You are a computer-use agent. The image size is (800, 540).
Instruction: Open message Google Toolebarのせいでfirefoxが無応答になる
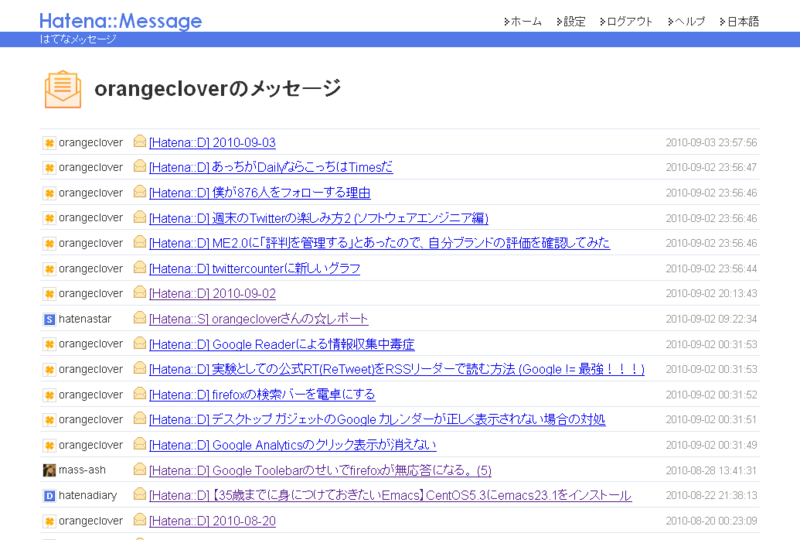[x=320, y=470]
